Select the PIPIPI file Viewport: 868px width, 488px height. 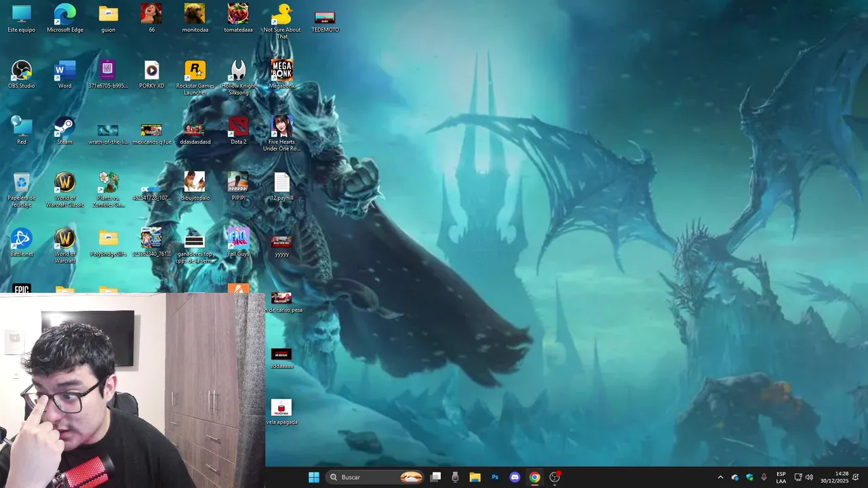pyautogui.click(x=238, y=187)
